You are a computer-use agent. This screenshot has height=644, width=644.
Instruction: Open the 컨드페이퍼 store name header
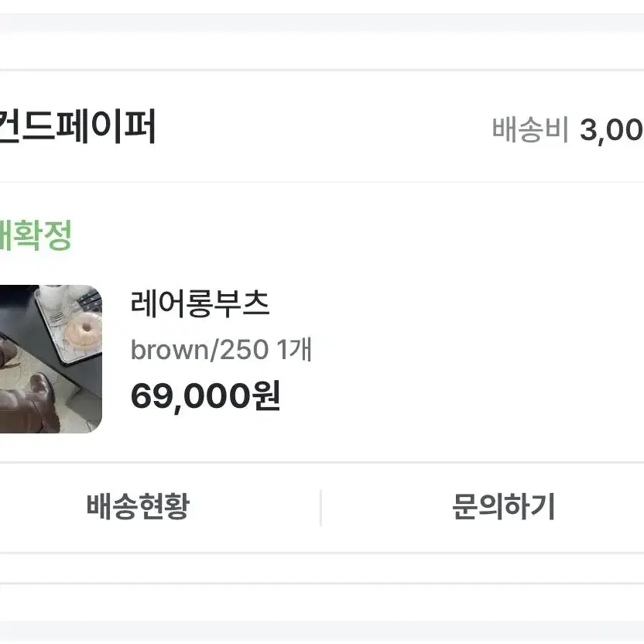77,126
